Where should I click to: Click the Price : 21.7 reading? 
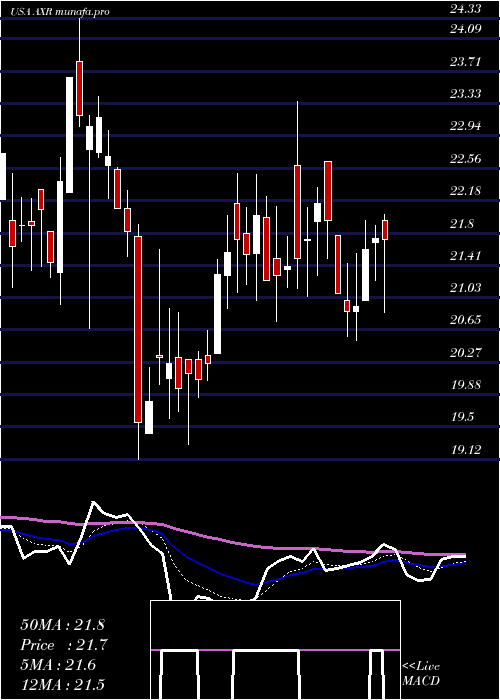point(64,645)
